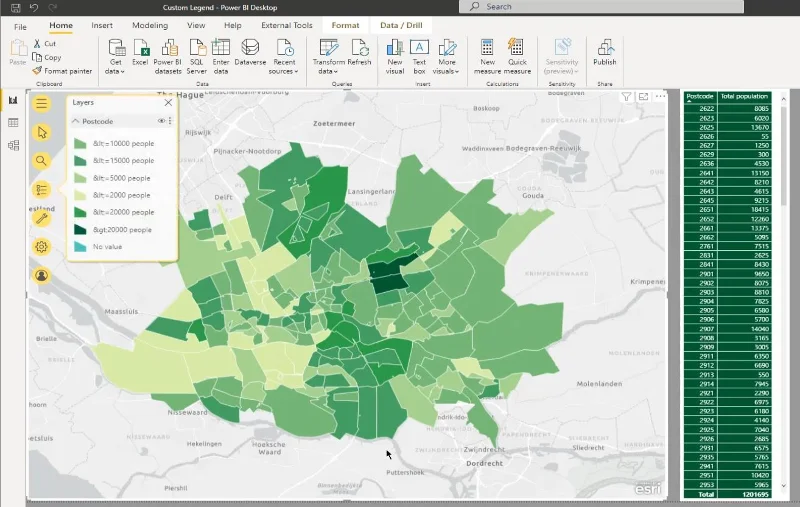Open the Excel data source
The width and height of the screenshot is (800, 507).
point(140,53)
